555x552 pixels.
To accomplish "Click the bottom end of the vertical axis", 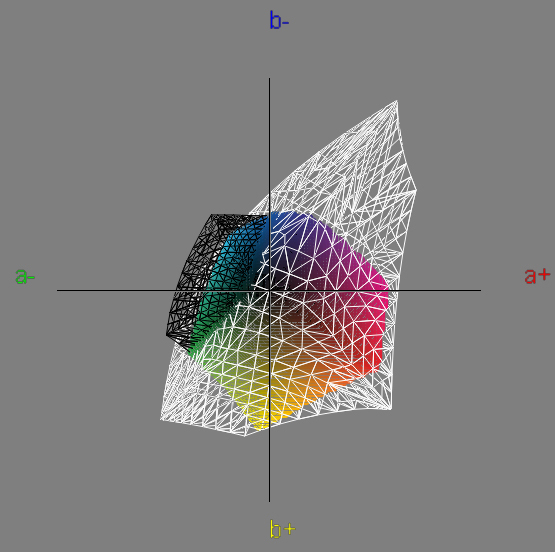I will click(x=269, y=501).
